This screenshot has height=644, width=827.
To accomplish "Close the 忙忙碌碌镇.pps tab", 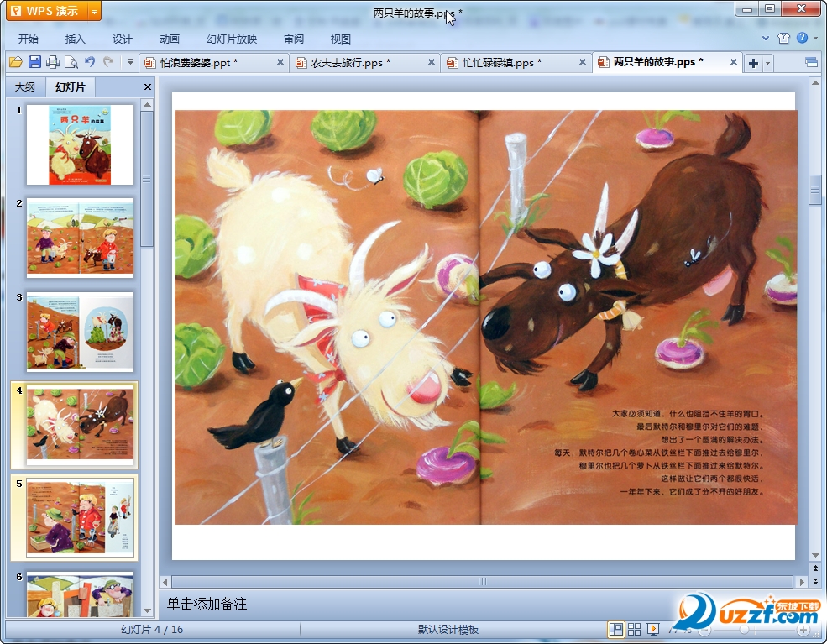I will coord(583,62).
